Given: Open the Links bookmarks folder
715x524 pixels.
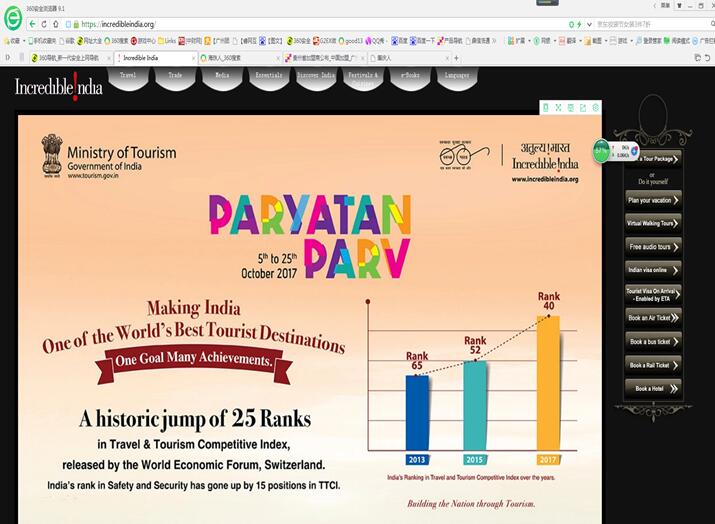Looking at the screenshot, I should [x=167, y=41].
